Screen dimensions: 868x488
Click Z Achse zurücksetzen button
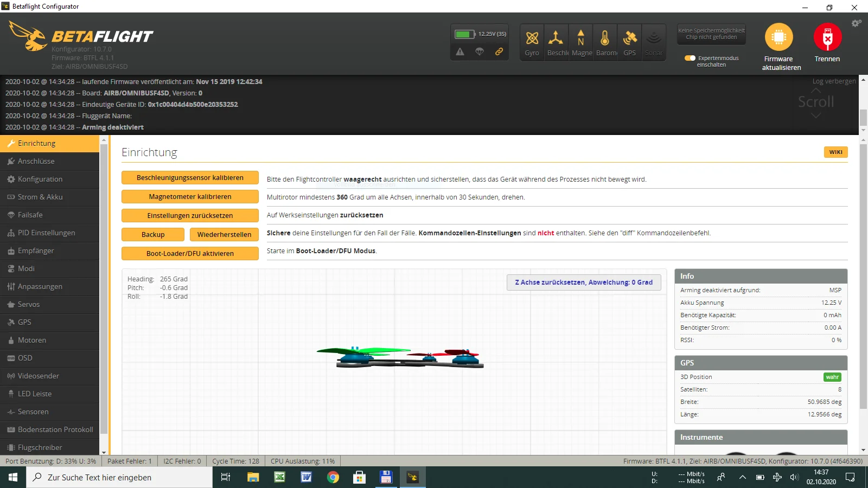coord(584,282)
